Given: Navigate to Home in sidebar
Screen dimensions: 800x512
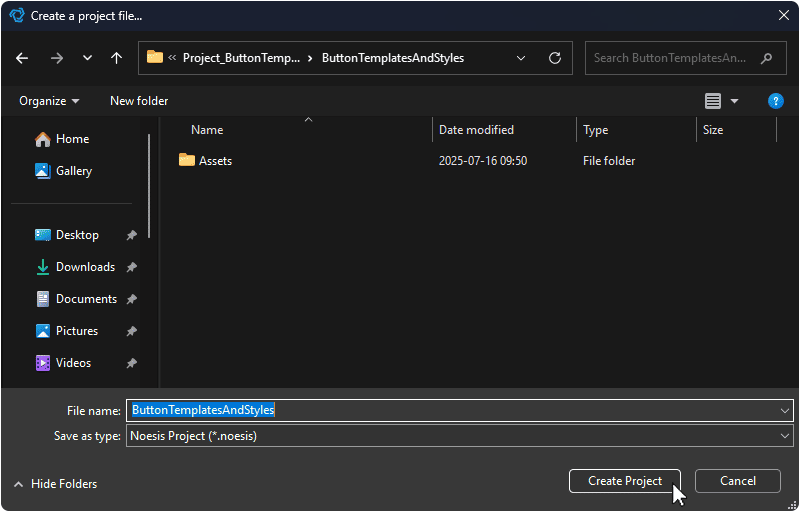Looking at the screenshot, I should tap(62, 139).
